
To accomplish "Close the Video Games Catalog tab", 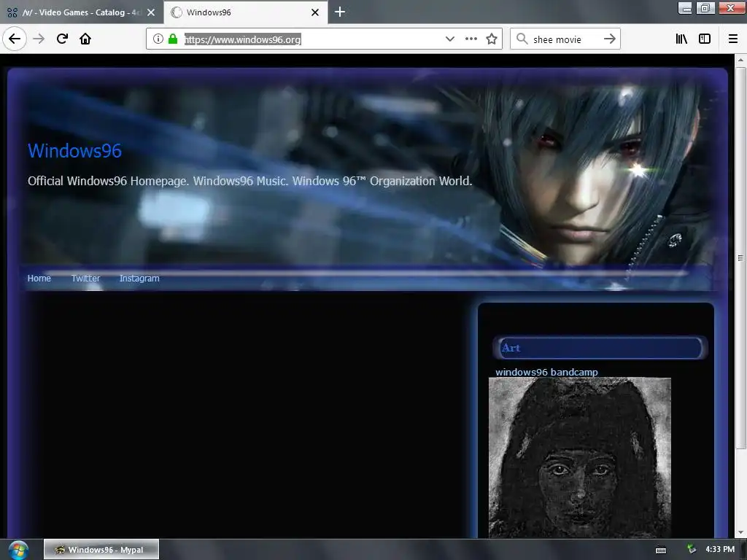I will pyautogui.click(x=151, y=12).
